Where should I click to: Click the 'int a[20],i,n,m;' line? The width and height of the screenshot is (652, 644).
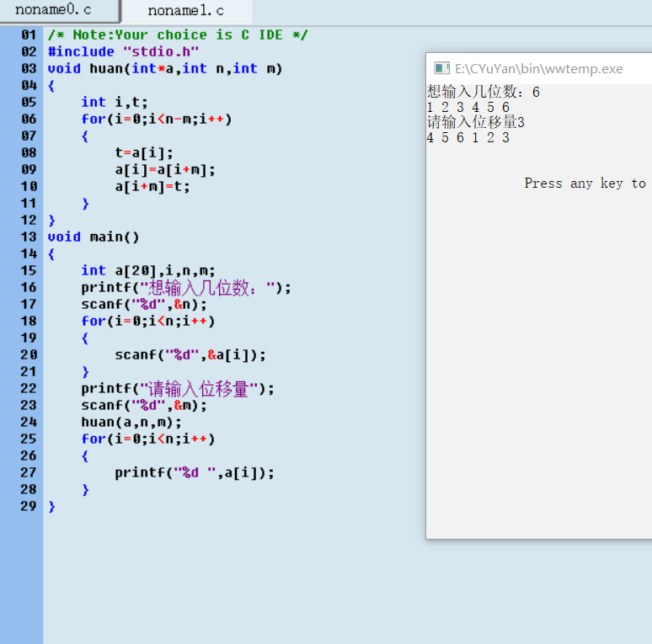[148, 270]
